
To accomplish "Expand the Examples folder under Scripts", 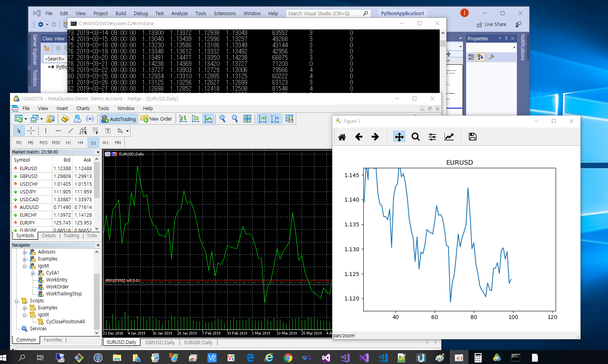I will (24, 308).
